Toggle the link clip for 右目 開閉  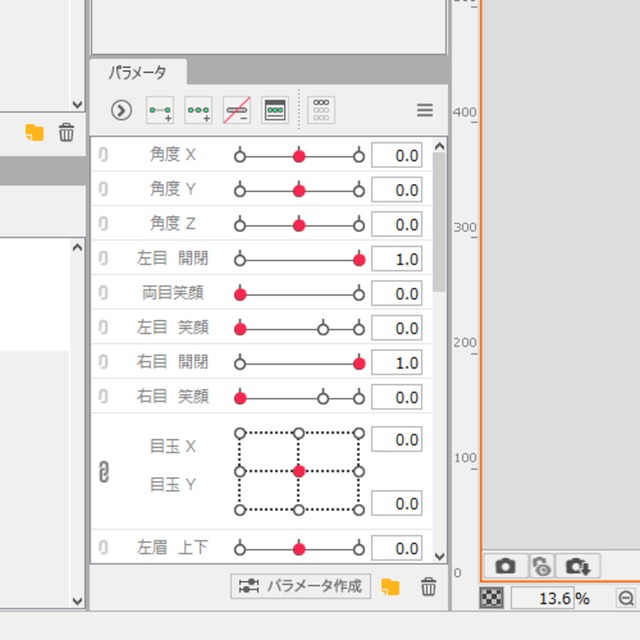tap(103, 362)
